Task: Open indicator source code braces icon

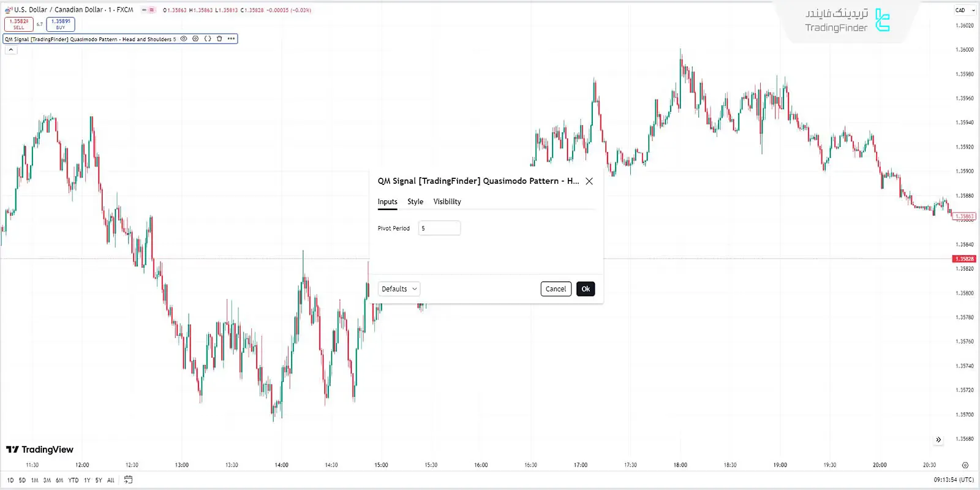Action: point(208,39)
